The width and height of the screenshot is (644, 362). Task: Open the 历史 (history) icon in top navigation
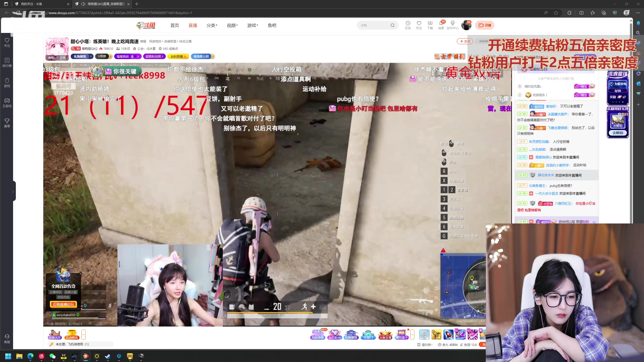coord(408,25)
